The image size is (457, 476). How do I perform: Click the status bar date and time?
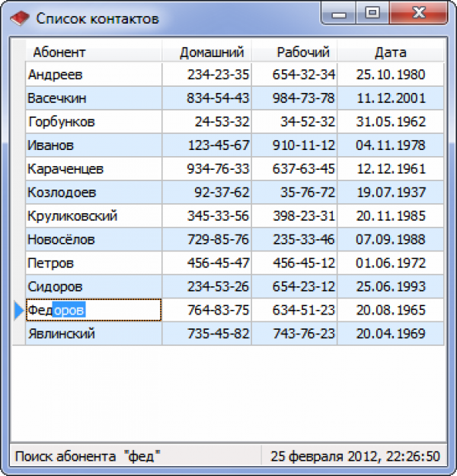click(355, 456)
